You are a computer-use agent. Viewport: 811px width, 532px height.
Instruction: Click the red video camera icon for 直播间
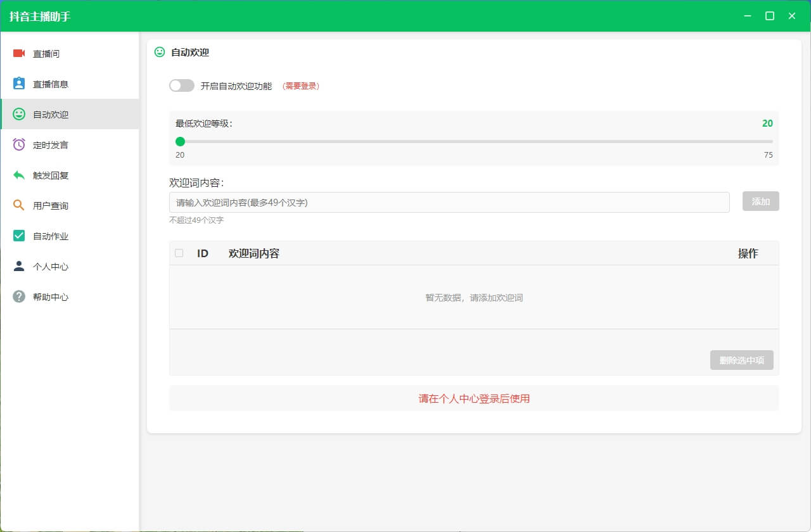tap(19, 53)
